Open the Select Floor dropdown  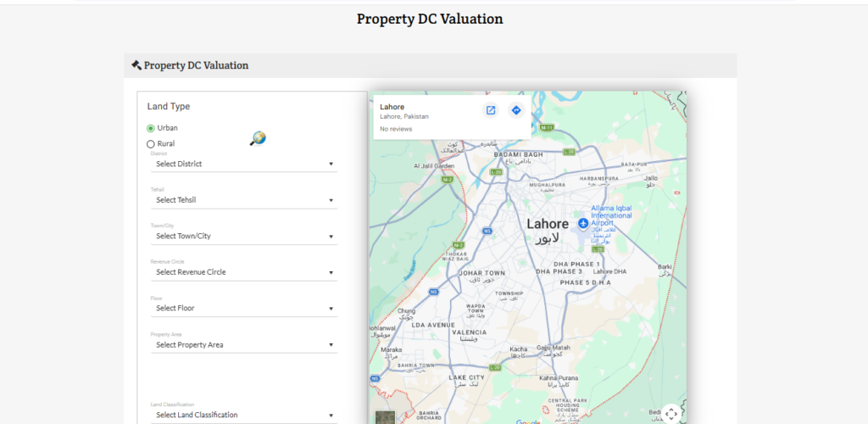[244, 309]
